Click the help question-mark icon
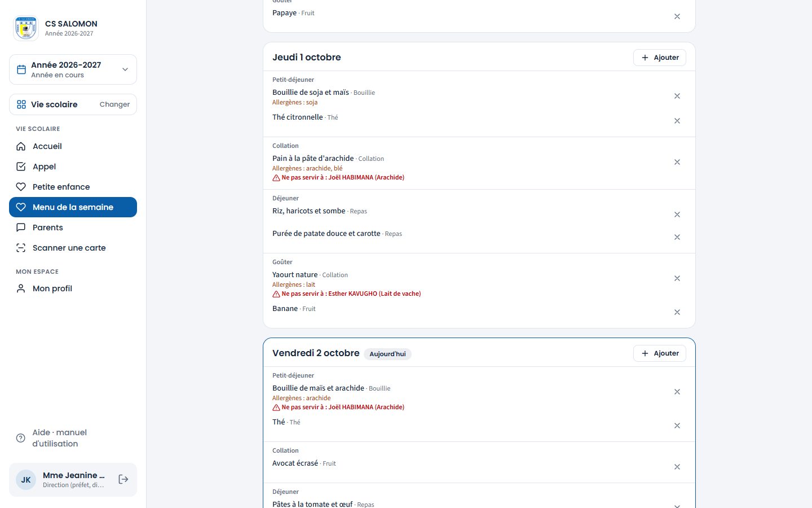This screenshot has width=812, height=508. tap(21, 438)
